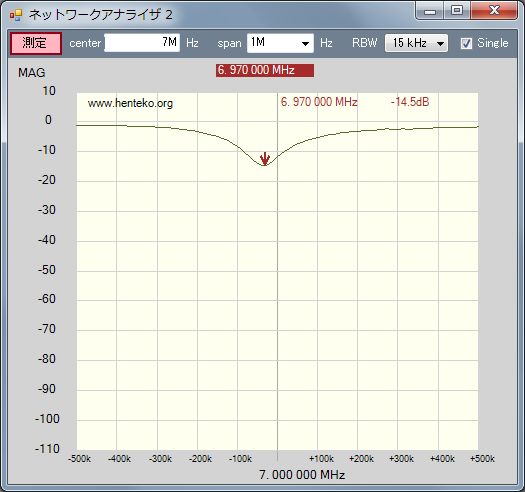Click the red 6.970 000 MHz marker readout bar

[x=265, y=70]
